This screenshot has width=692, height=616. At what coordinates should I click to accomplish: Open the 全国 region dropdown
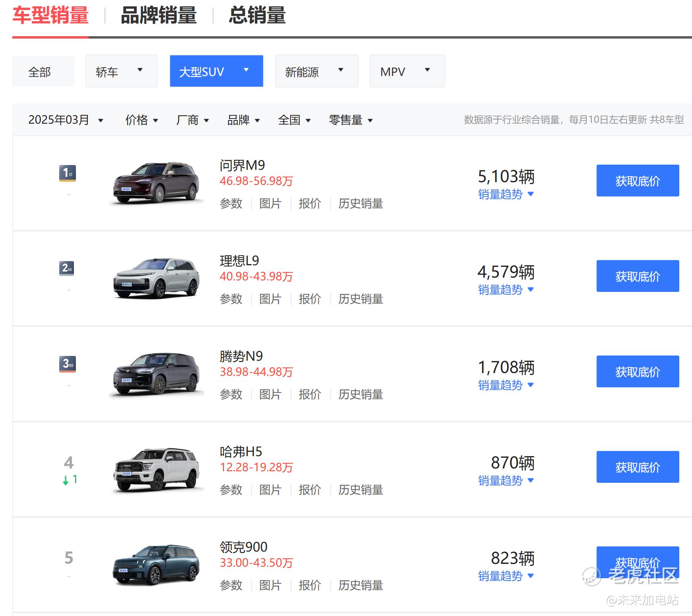click(295, 120)
